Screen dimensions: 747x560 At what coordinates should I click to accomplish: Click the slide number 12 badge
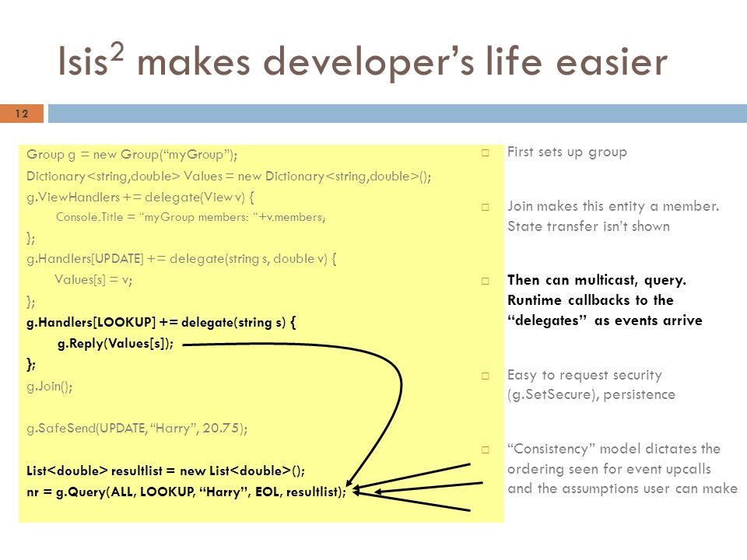tap(22, 114)
